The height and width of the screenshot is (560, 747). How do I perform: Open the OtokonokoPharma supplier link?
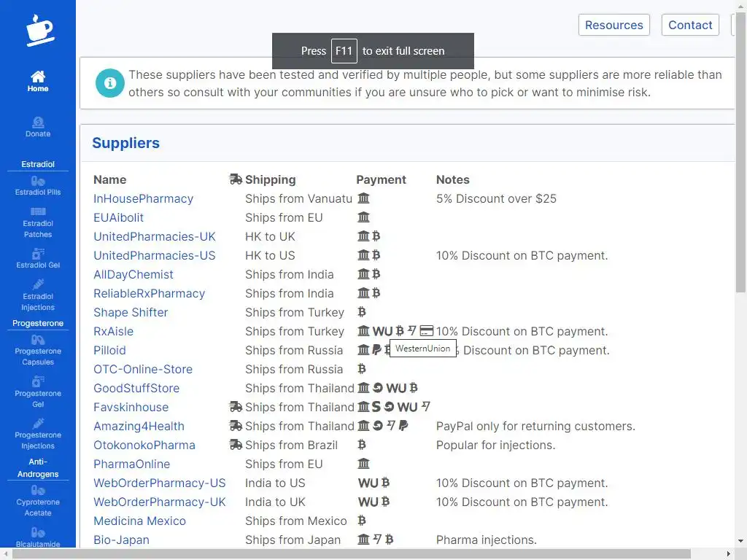click(144, 445)
